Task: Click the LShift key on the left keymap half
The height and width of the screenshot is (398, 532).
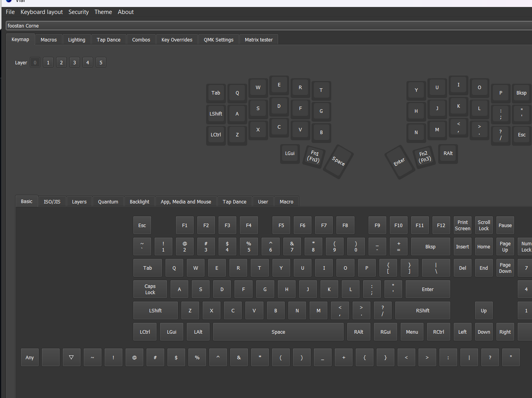Action: [216, 114]
